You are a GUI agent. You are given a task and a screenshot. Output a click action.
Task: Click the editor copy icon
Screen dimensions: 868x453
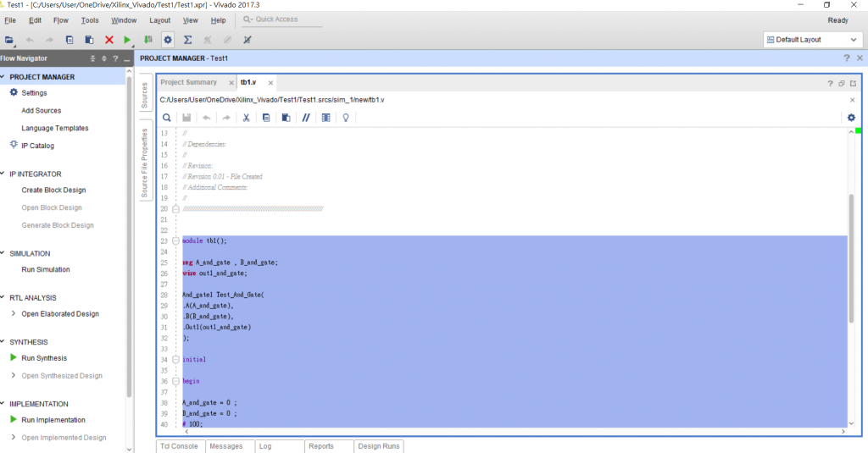(x=266, y=117)
